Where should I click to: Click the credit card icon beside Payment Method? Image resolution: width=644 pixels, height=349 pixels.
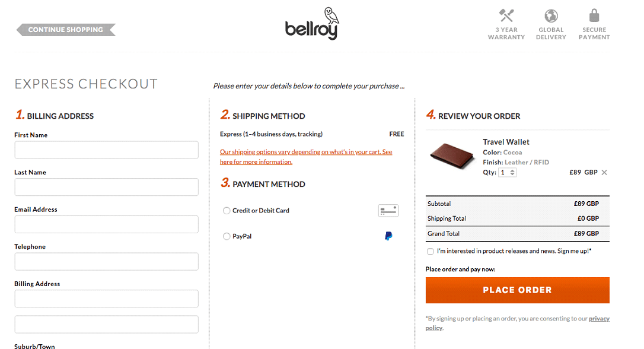388,210
